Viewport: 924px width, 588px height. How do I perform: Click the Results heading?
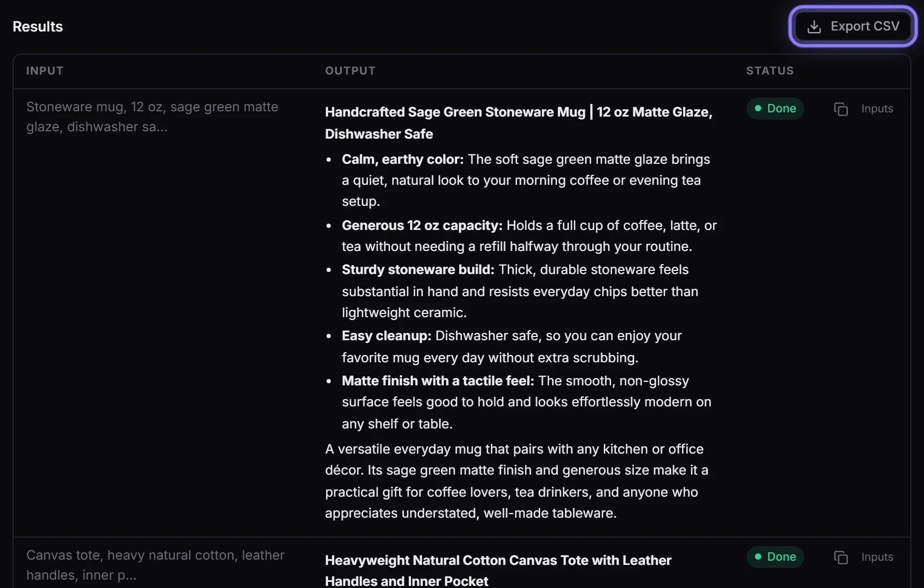tap(38, 27)
